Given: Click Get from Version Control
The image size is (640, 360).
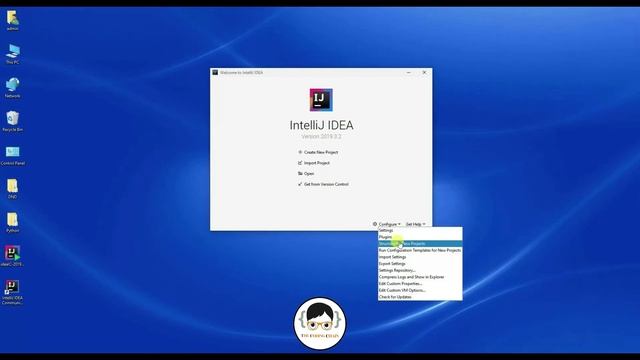Looking at the screenshot, I should click(x=326, y=184).
